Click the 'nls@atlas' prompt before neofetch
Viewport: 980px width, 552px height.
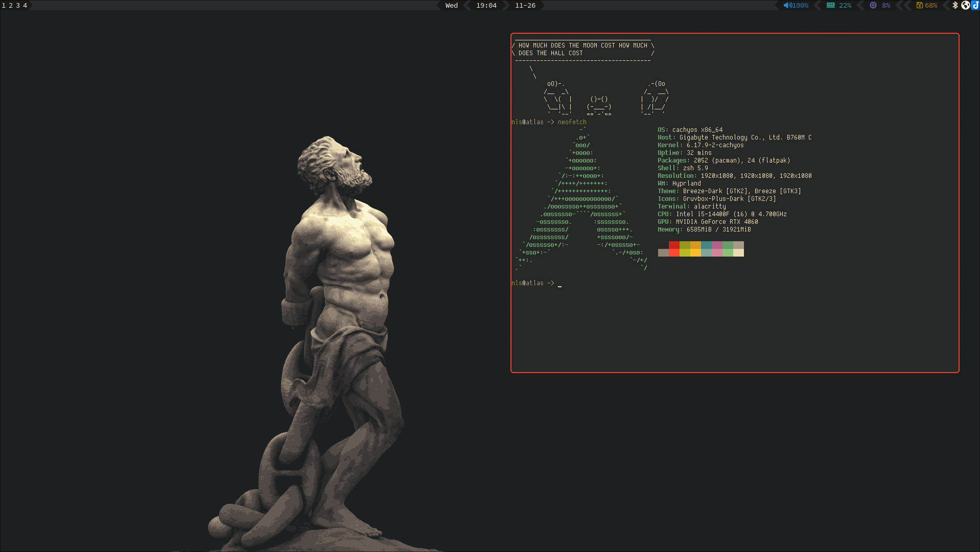528,122
